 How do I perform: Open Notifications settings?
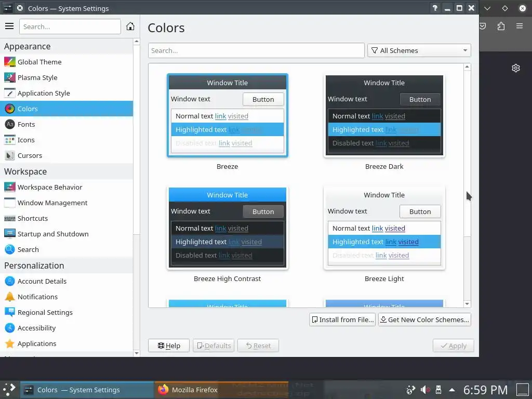(x=66, y=297)
